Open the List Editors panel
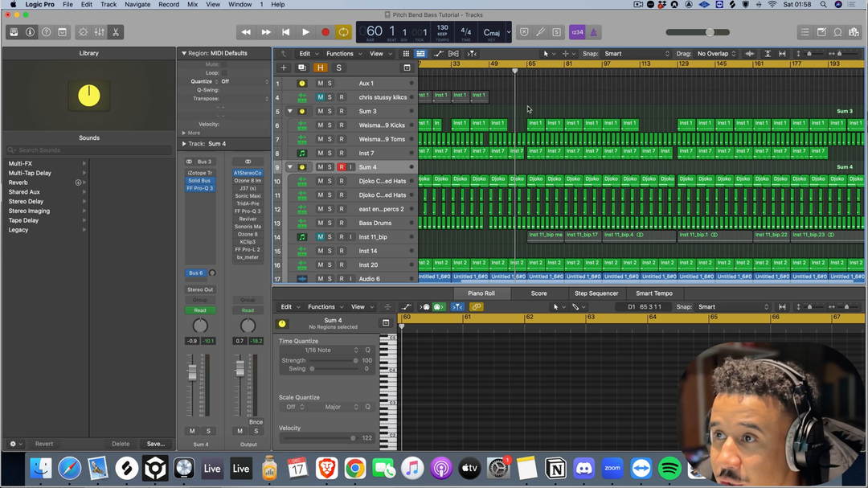This screenshot has height=488, width=868. click(x=805, y=32)
